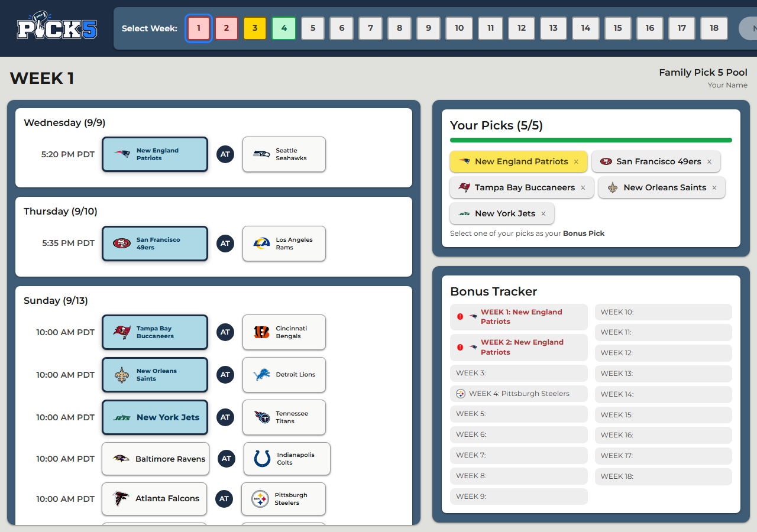The height and width of the screenshot is (532, 757).
Task: Click the AT badge in Ravens–Colts matchup
Action: pos(227,459)
